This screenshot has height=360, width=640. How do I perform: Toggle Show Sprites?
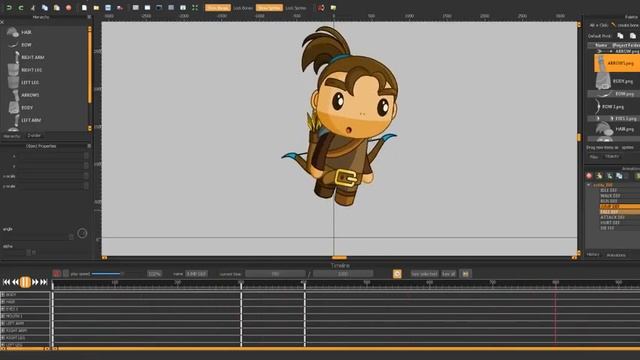[269, 8]
